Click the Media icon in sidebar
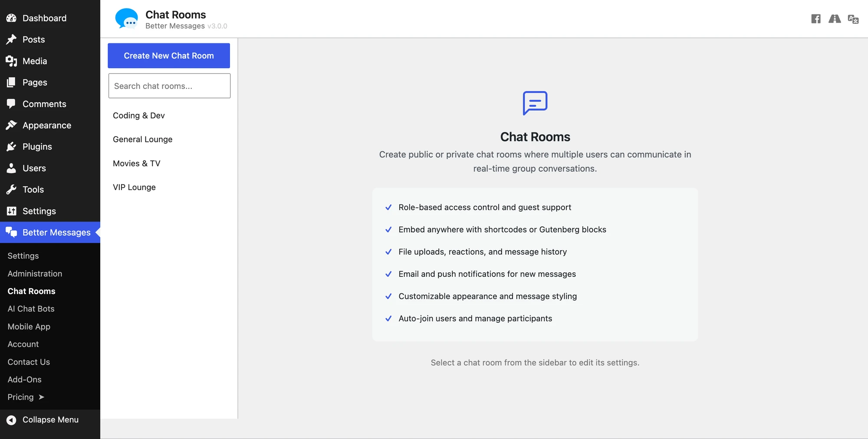The width and height of the screenshot is (868, 439). pos(11,61)
